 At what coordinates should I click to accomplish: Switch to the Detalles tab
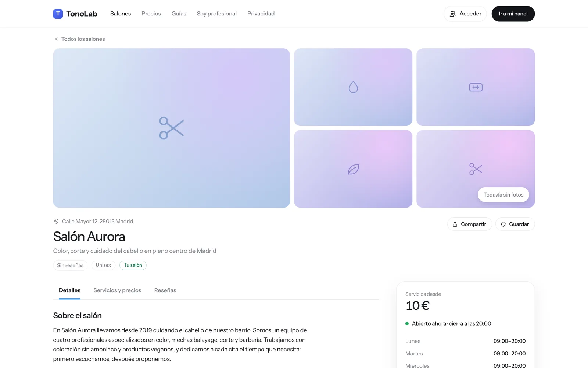point(69,290)
